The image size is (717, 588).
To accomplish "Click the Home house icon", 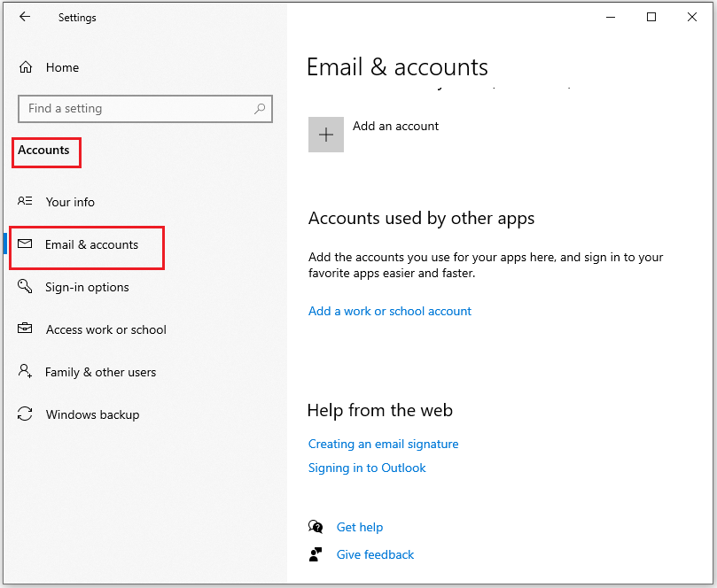I will [x=25, y=66].
